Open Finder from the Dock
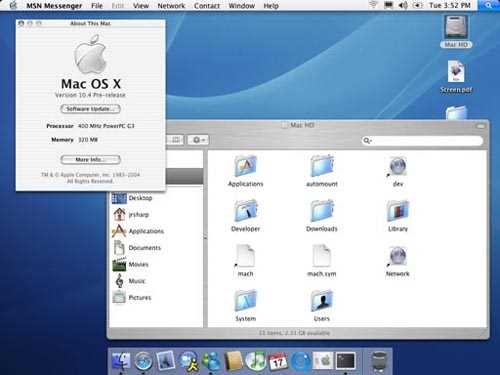This screenshot has width=500, height=375. click(121, 361)
